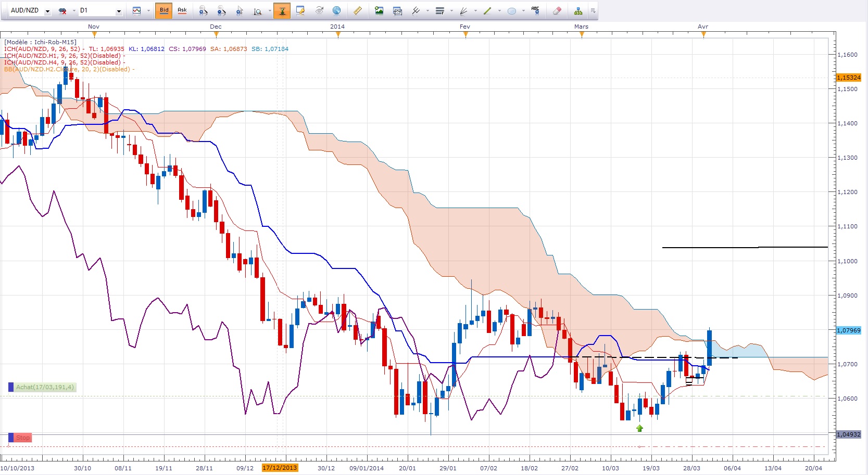The height and width of the screenshot is (475, 868).
Task: Click the 1,15324 orange price marker
Action: [x=848, y=78]
